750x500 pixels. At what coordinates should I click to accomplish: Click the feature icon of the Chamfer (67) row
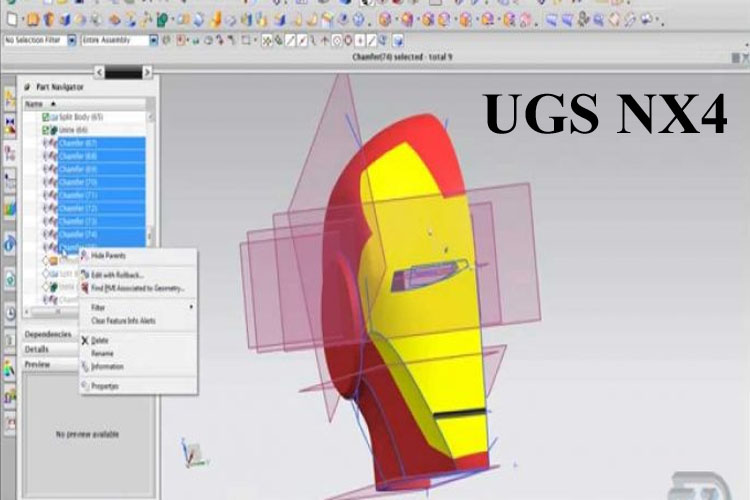coord(52,143)
